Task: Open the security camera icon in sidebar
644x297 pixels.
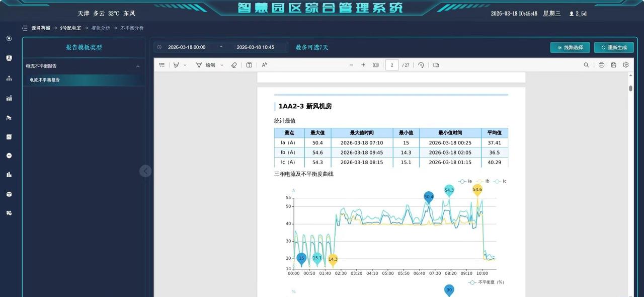Action: 9,117
